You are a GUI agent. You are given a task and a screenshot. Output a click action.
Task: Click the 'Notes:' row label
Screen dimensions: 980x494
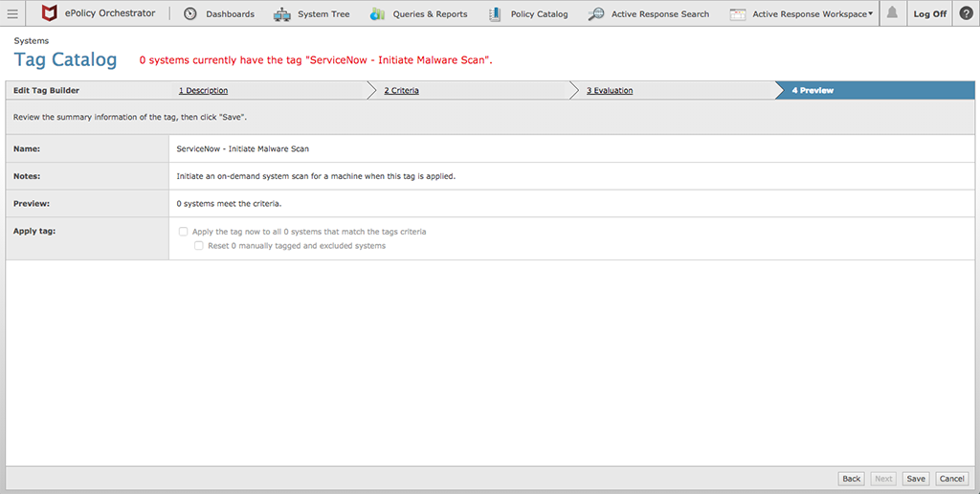[x=27, y=176]
